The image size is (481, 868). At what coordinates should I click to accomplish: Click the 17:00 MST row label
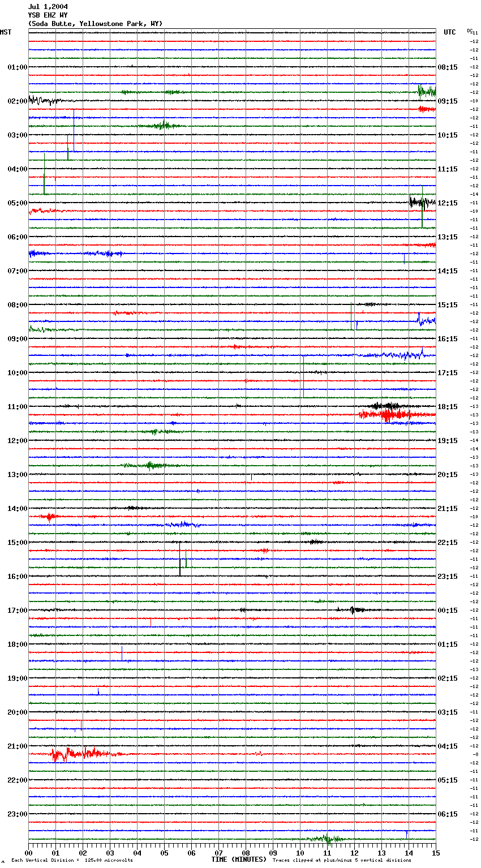point(17,611)
